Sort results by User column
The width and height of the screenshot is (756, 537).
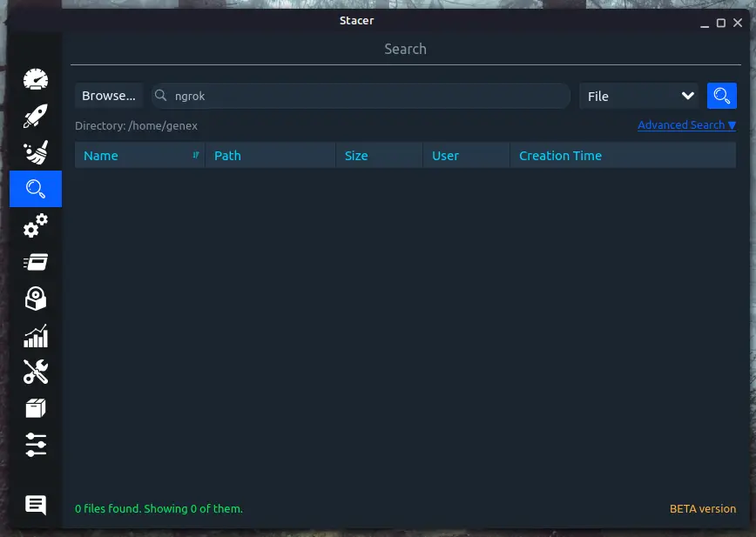coord(466,156)
